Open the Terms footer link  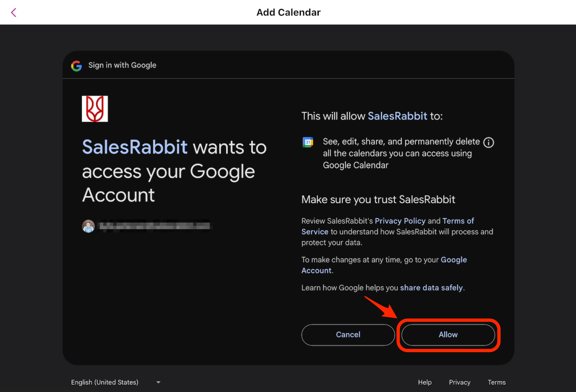point(496,382)
